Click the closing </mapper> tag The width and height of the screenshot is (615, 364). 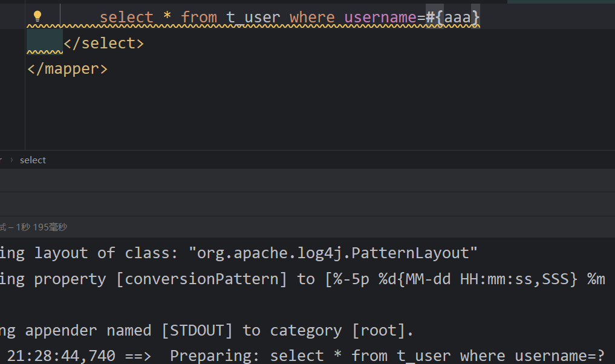(67, 69)
